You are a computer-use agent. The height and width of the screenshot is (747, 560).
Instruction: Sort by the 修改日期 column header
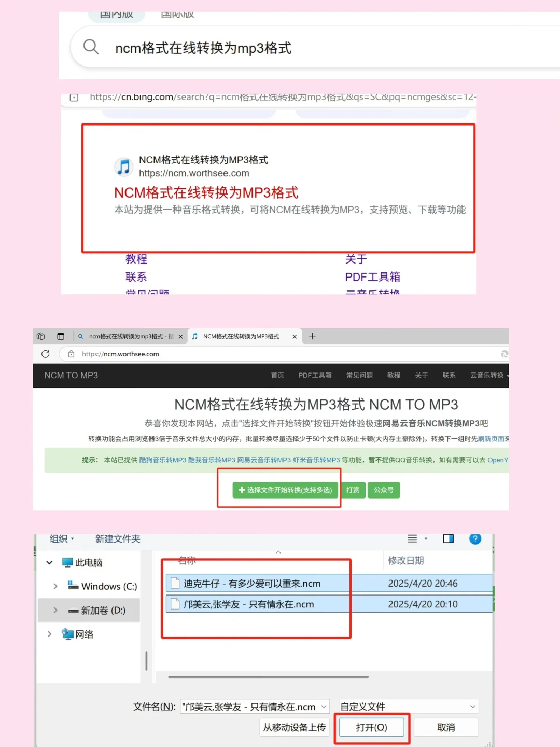tap(406, 560)
